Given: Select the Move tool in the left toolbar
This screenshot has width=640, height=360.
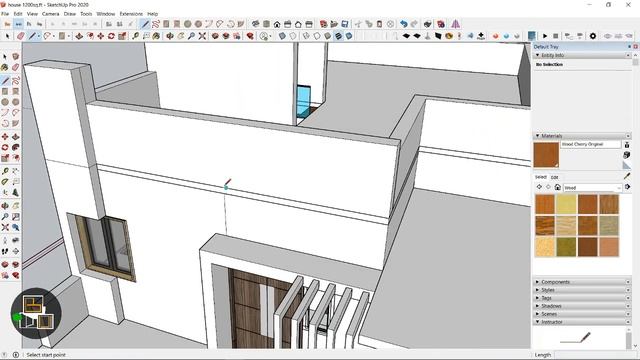Looking at the screenshot, I should (x=5, y=137).
